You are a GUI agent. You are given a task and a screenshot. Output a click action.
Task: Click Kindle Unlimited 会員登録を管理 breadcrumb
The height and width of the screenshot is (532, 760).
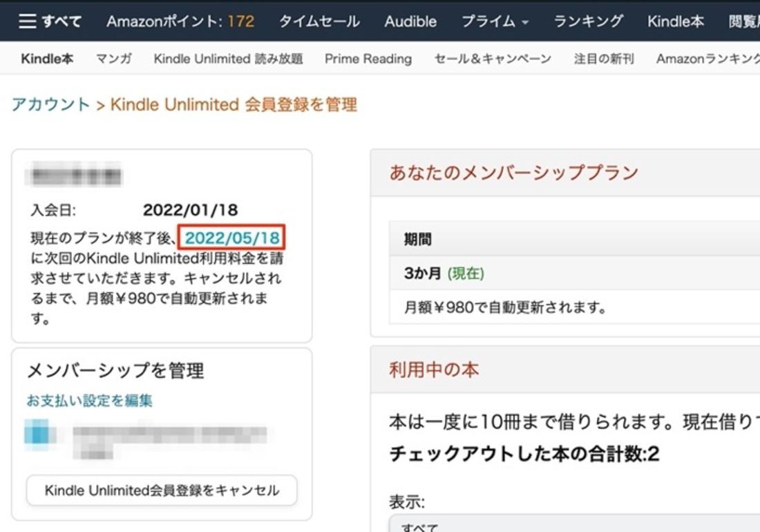pos(234,104)
